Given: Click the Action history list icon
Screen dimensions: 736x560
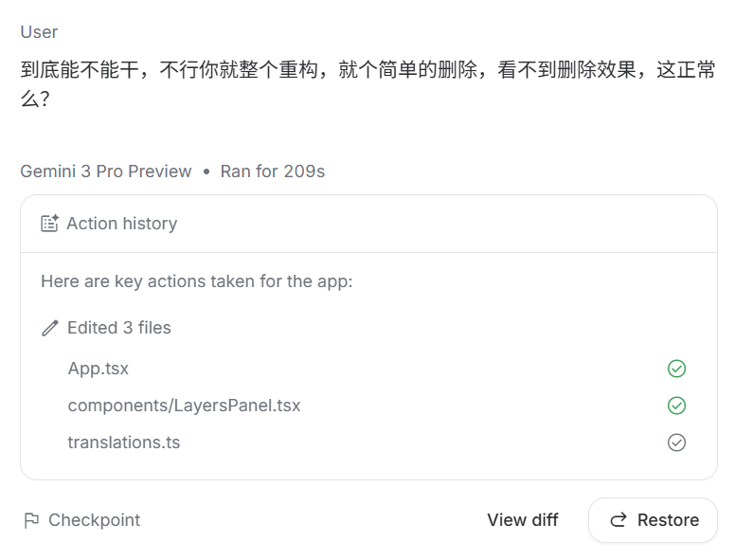Looking at the screenshot, I should coord(49,224).
